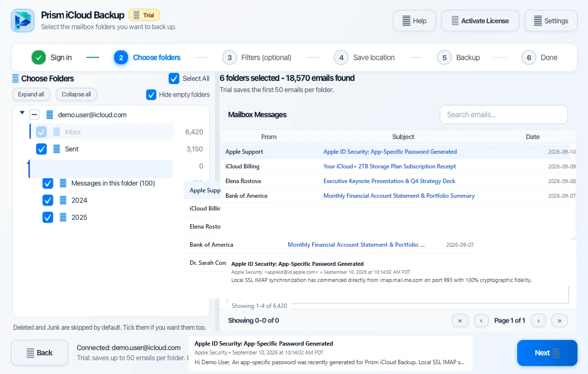Viewport: 588px width, 374px height.
Task: Click the date '2026-09-09'
Action: pyautogui.click(x=562, y=166)
